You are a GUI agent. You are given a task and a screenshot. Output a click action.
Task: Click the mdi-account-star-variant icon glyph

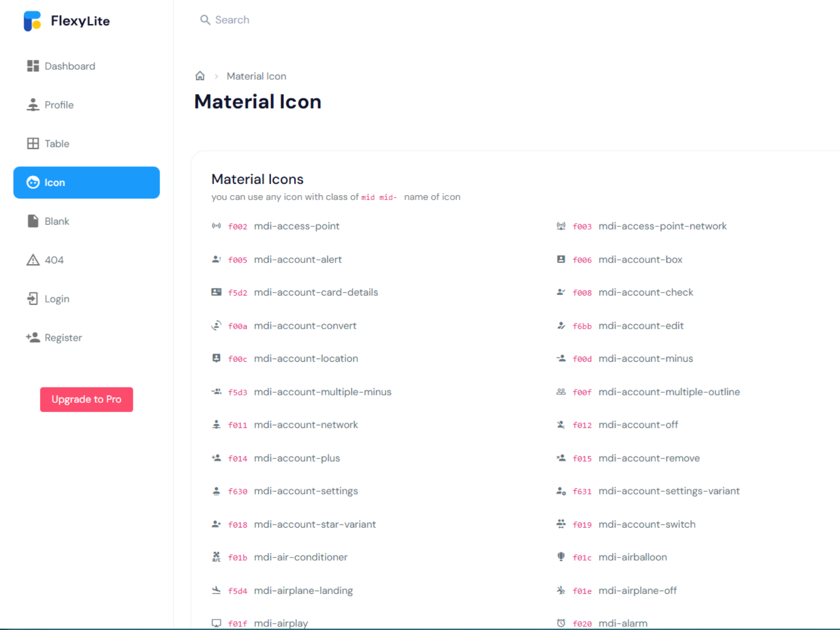[x=216, y=524]
